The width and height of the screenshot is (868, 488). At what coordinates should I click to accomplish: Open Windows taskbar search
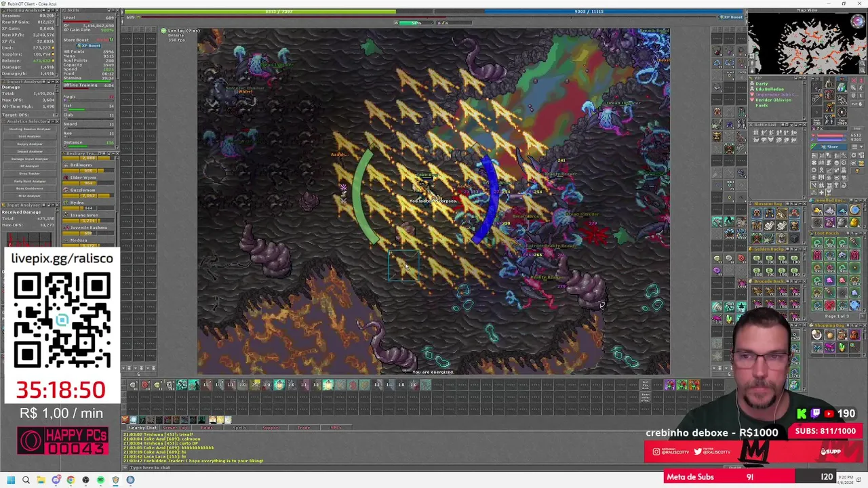26,480
